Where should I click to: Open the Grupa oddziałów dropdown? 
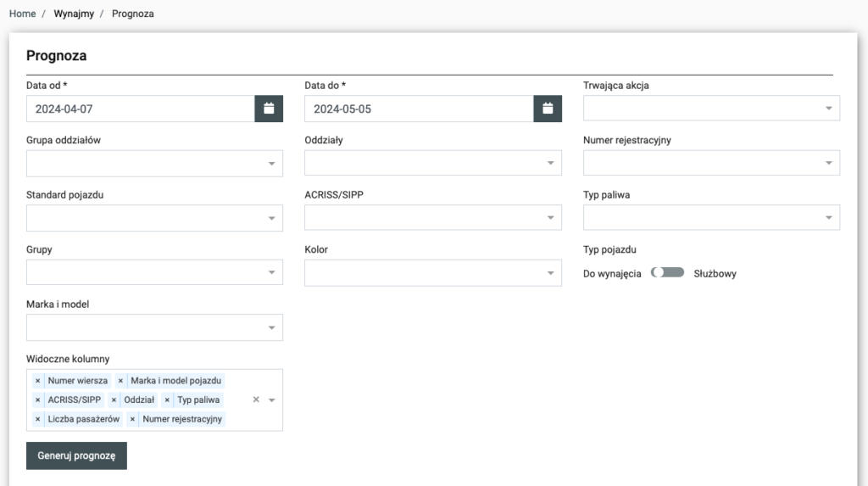[x=154, y=164]
